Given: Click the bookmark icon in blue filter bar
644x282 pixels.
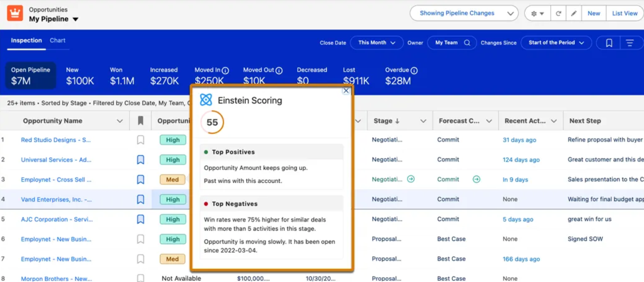Looking at the screenshot, I should (609, 43).
